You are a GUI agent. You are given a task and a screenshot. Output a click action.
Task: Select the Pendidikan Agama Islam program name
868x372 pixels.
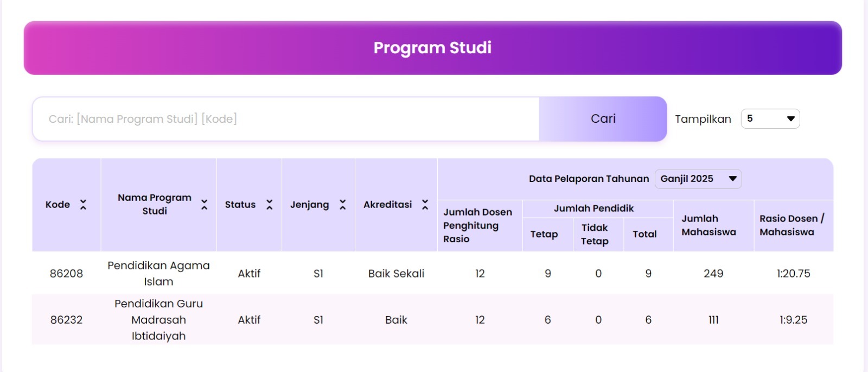(158, 274)
